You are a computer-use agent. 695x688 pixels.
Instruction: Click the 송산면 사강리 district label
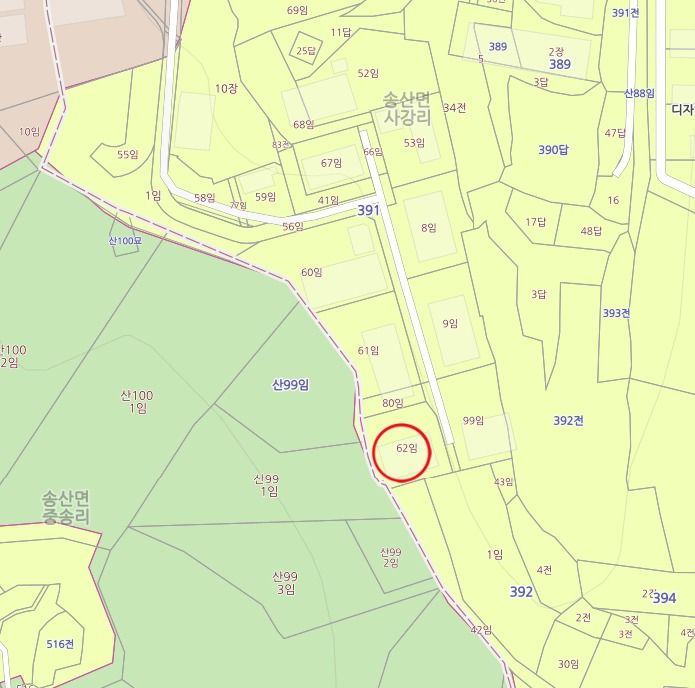(407, 109)
